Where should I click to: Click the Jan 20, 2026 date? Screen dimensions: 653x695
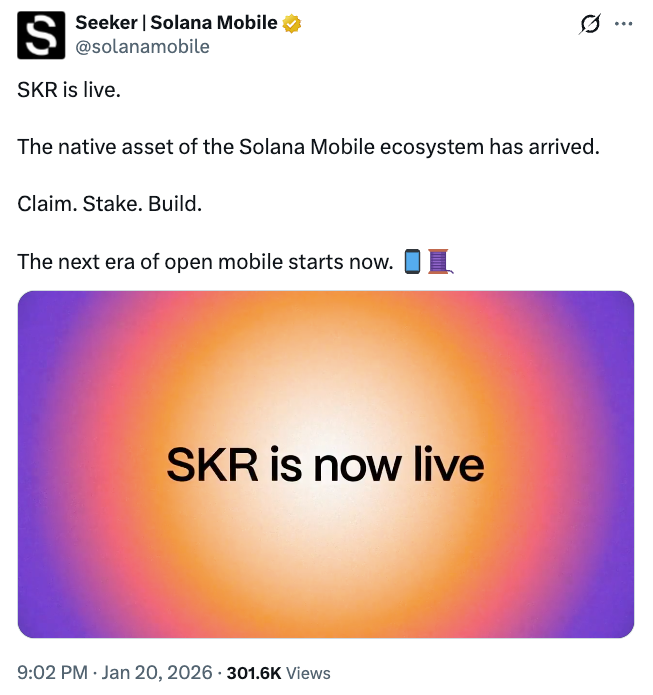pyautogui.click(x=155, y=673)
